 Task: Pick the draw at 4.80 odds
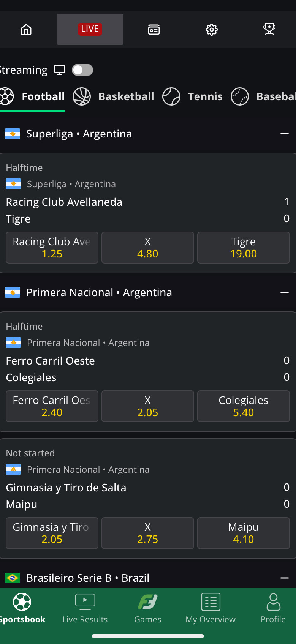pos(148,248)
